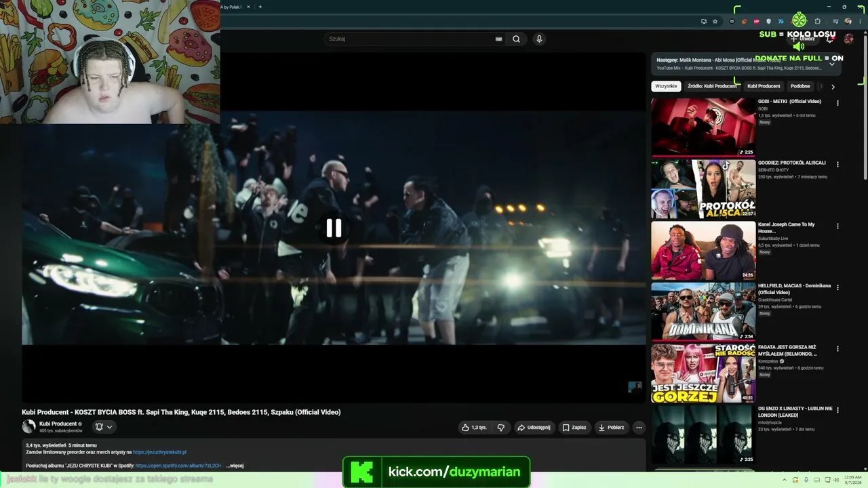Open the Spotify album link in the description
The image size is (868, 488).
(178, 466)
